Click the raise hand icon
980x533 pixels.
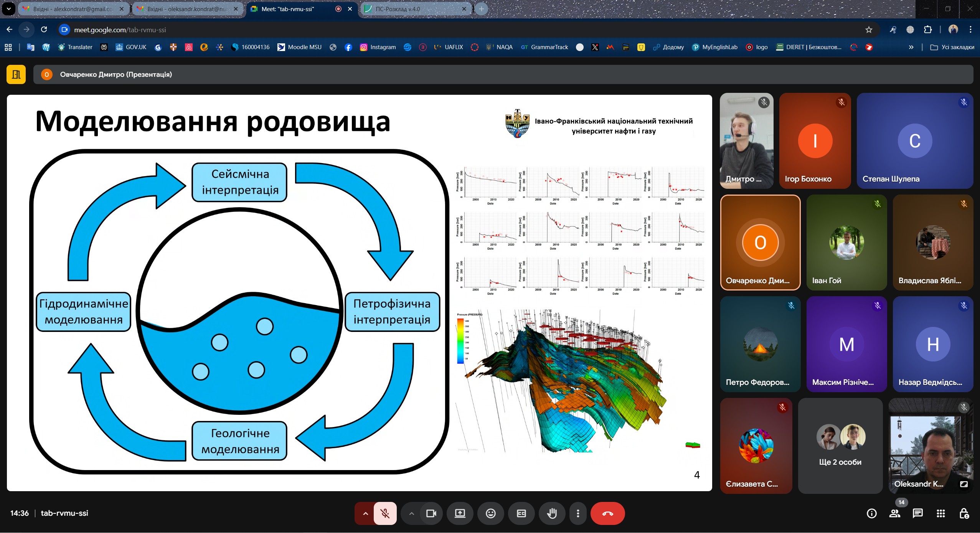point(552,513)
